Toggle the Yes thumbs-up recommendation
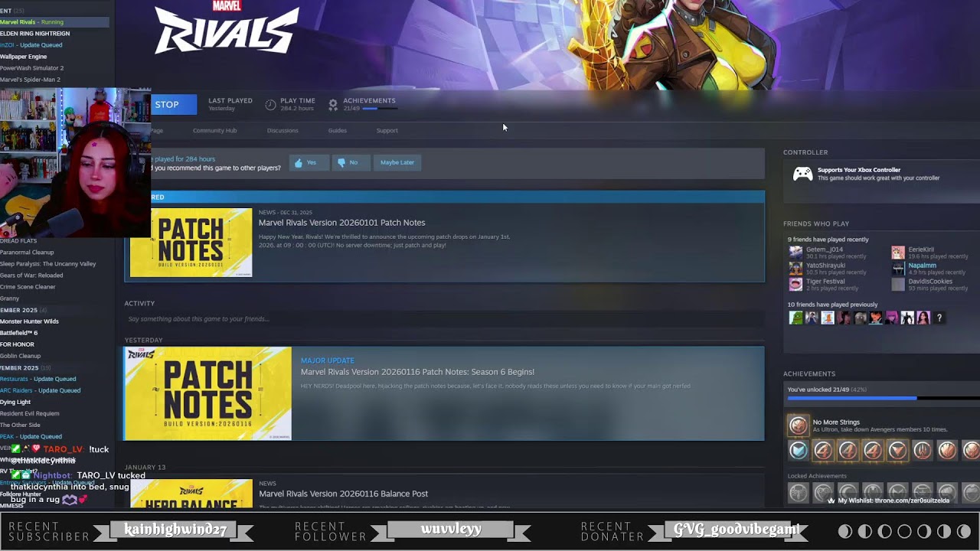 pyautogui.click(x=309, y=162)
